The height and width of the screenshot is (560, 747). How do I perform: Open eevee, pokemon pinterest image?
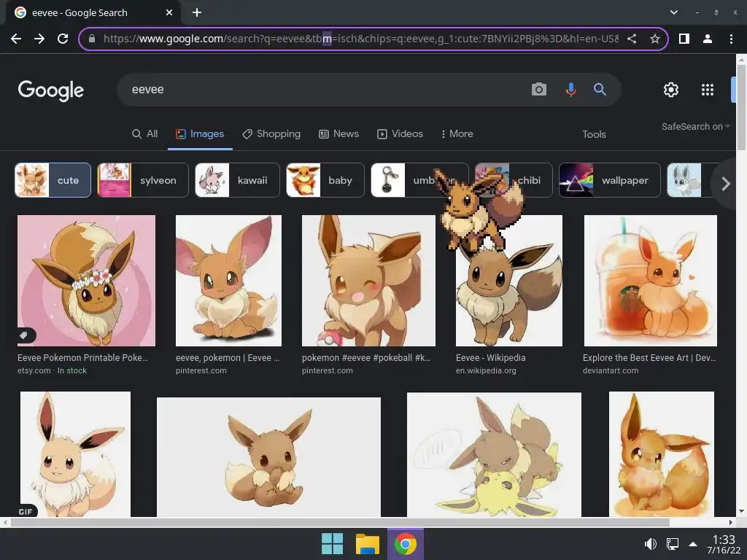(228, 281)
